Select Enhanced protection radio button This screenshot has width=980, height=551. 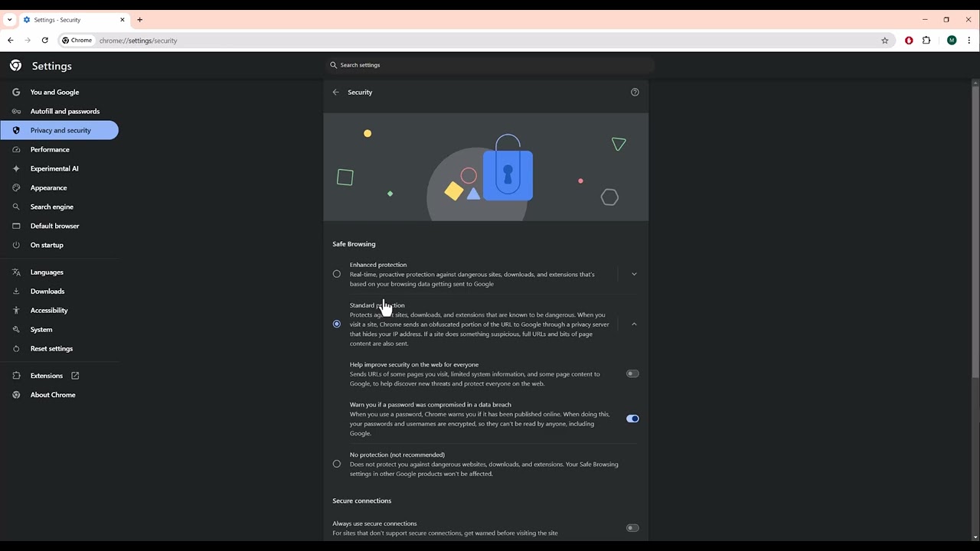pyautogui.click(x=337, y=274)
